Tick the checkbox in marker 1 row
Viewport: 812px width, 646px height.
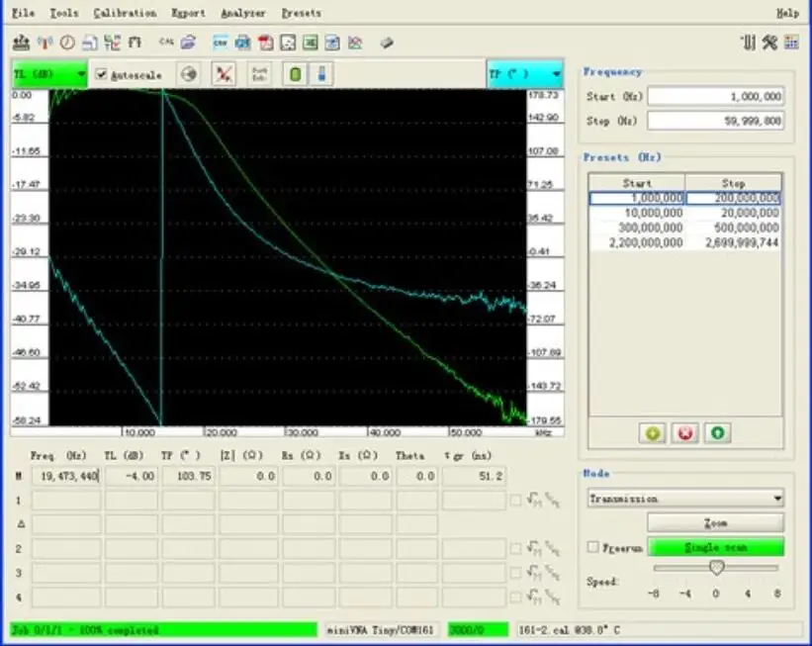(x=516, y=501)
